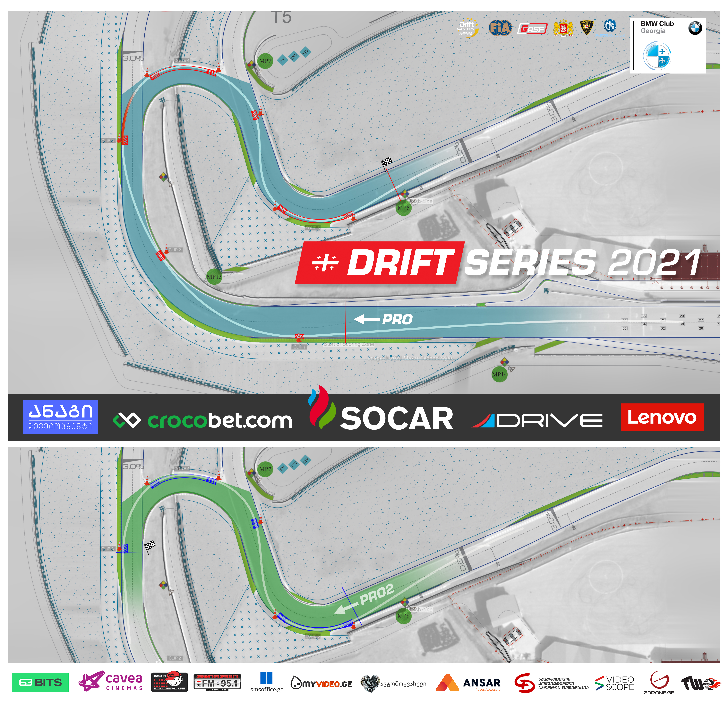Click the ANSAR Roads Accessory logo
The image size is (728, 707).
(x=468, y=683)
